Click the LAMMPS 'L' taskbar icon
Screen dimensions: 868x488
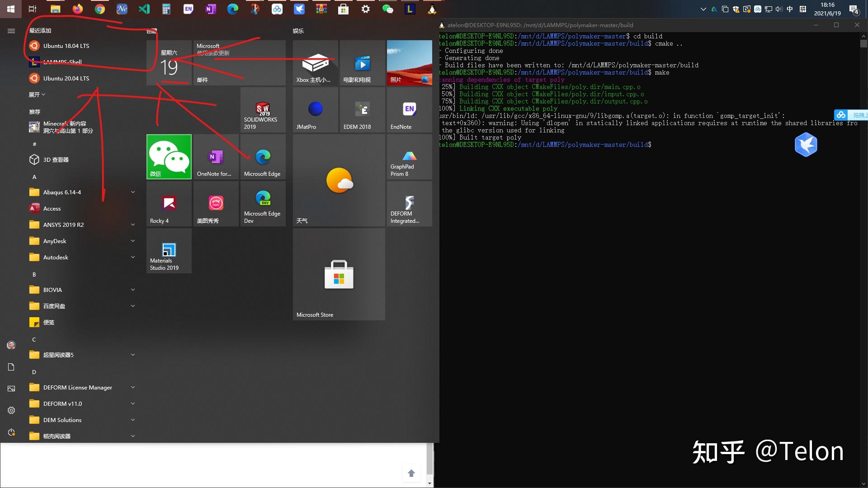[x=410, y=9]
